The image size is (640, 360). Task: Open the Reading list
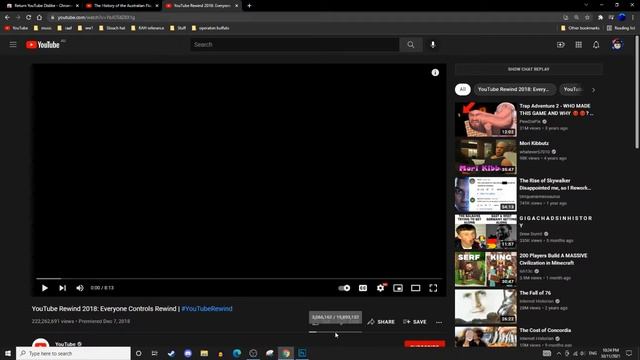(621, 28)
